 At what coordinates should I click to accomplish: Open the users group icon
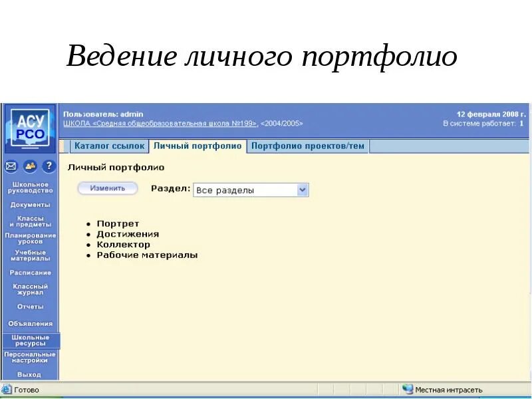pyautogui.click(x=30, y=166)
